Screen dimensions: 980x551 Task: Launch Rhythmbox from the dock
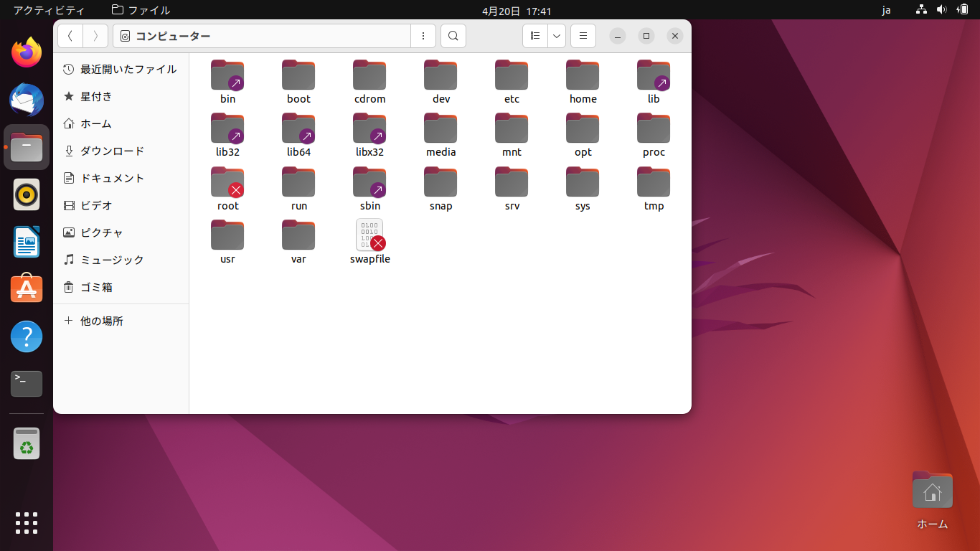(27, 194)
